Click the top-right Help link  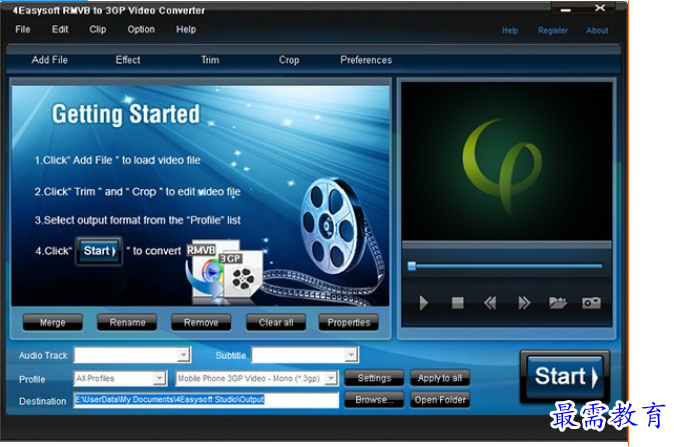pyautogui.click(x=510, y=31)
